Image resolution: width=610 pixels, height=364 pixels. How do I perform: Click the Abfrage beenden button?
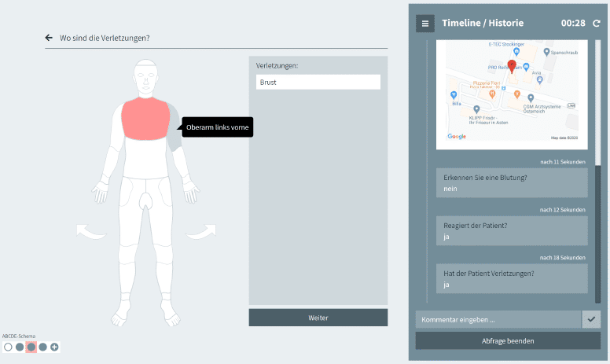point(508,340)
